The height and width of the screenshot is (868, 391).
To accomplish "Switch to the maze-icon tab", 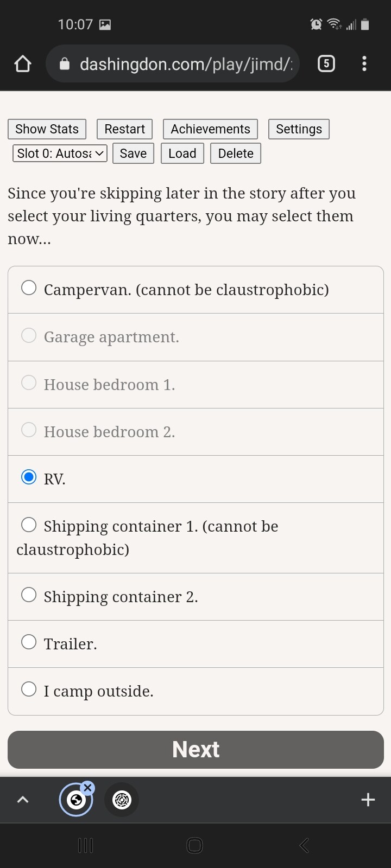I will coord(122,800).
